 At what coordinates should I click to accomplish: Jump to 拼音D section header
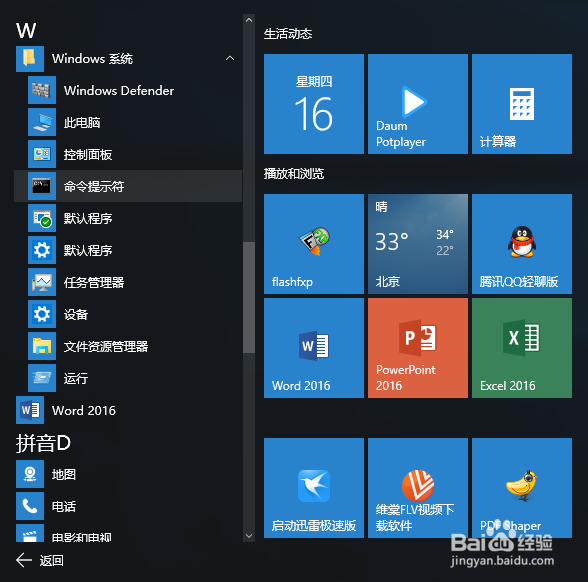(x=43, y=443)
